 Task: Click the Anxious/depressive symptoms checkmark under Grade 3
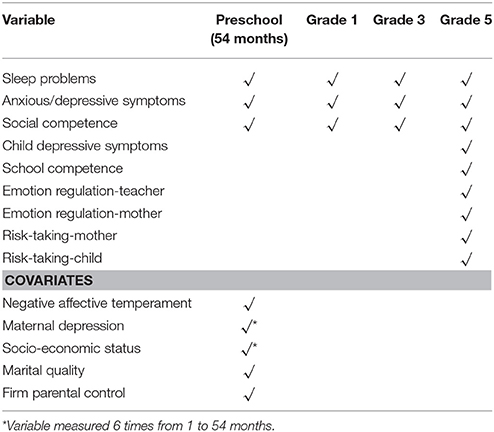400,102
